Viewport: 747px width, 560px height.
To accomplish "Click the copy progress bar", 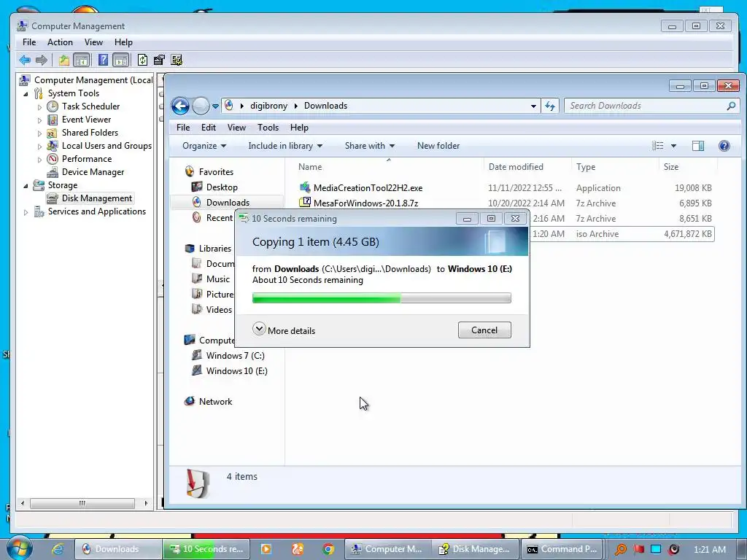I will [382, 298].
